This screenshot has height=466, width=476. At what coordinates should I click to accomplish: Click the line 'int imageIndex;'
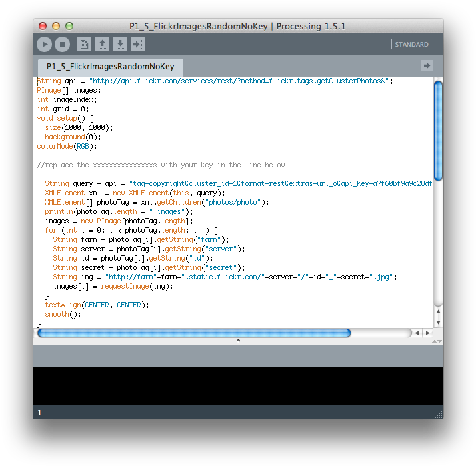[67, 99]
